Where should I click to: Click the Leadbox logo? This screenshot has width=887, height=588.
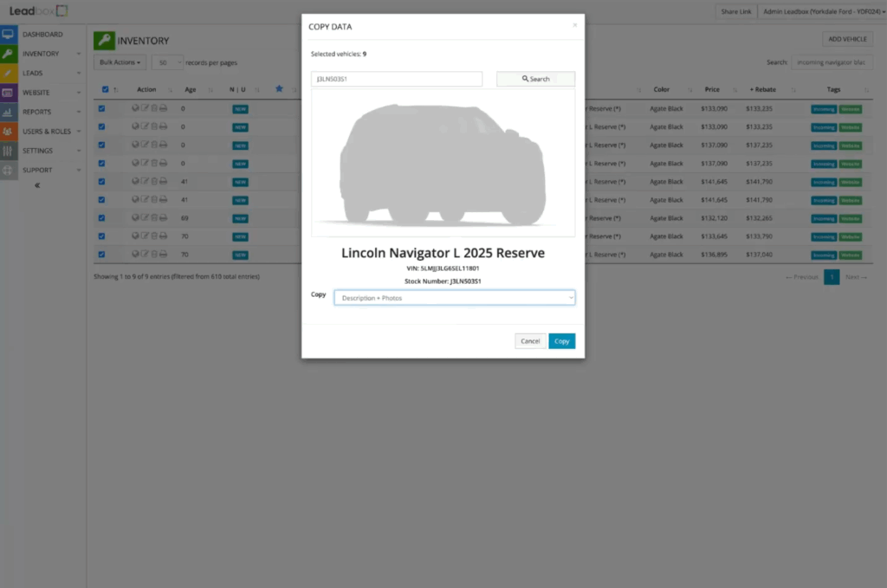(x=38, y=10)
